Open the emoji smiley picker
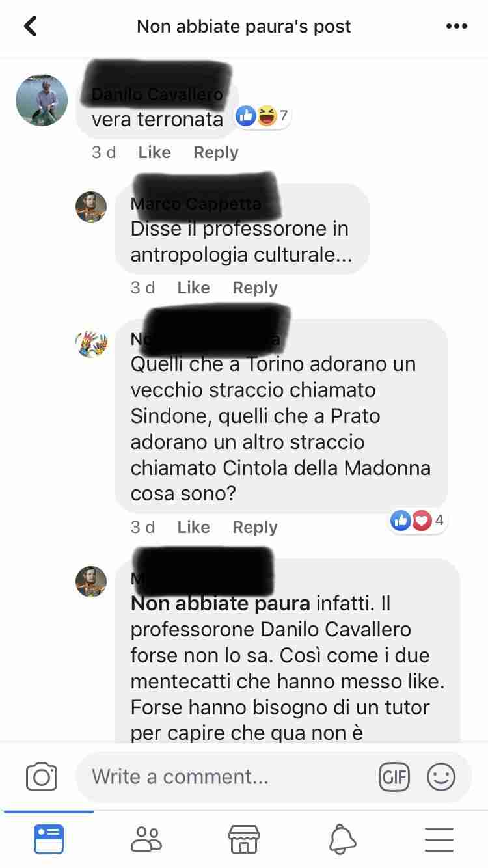The width and height of the screenshot is (488, 868). (x=441, y=776)
